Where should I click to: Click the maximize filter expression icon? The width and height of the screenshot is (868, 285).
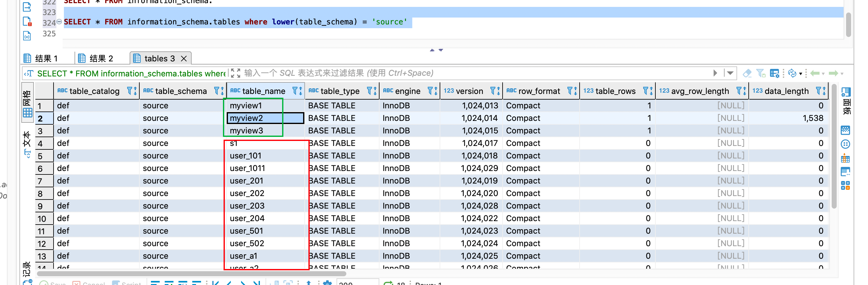[235, 73]
